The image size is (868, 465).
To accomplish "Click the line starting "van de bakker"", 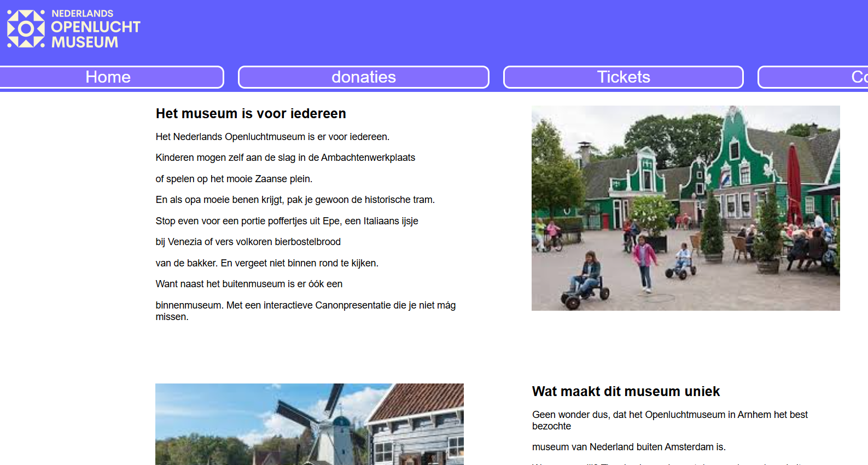I will click(x=267, y=263).
